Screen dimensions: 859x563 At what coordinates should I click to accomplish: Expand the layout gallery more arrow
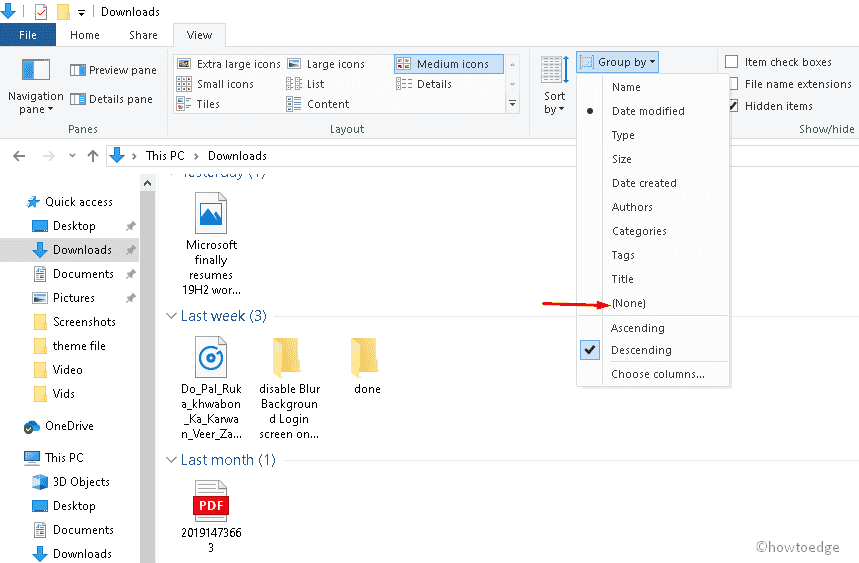(512, 104)
